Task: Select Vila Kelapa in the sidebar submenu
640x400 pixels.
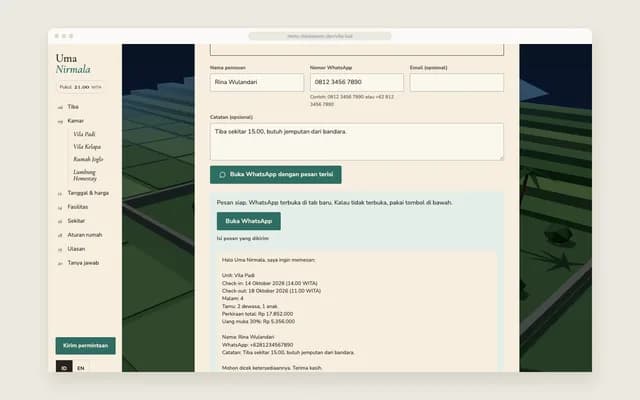Action: (x=87, y=147)
